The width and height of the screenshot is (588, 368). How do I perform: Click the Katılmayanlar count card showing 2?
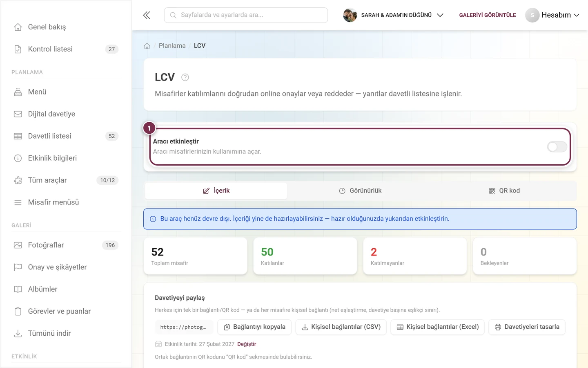point(415,256)
